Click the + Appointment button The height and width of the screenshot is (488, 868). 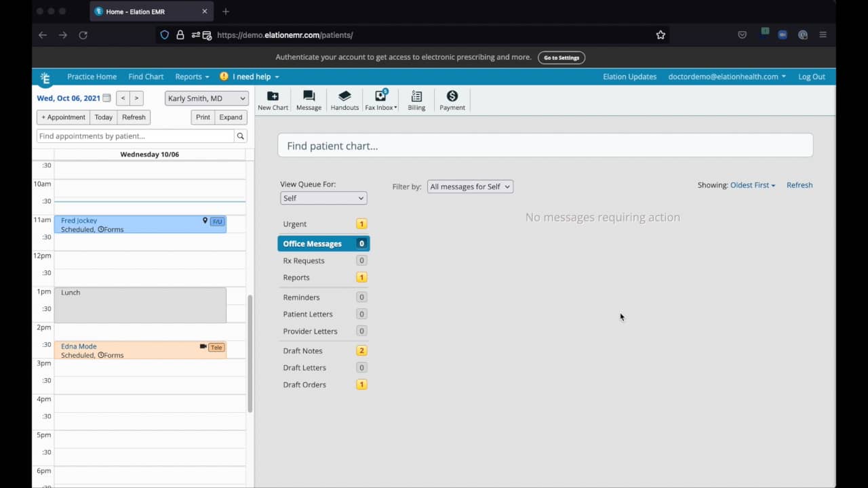(x=63, y=117)
